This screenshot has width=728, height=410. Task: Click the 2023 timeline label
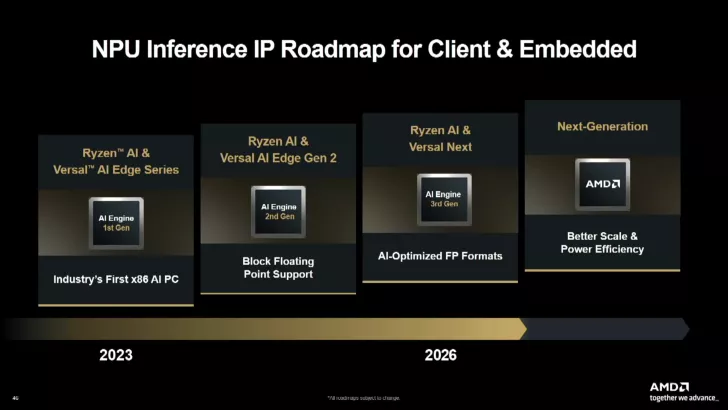pos(116,355)
